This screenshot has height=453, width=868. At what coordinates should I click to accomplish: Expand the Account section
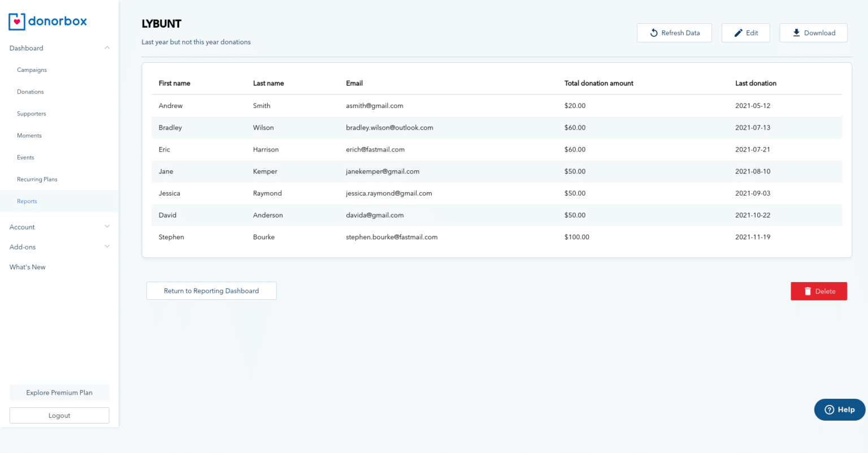pos(107,226)
